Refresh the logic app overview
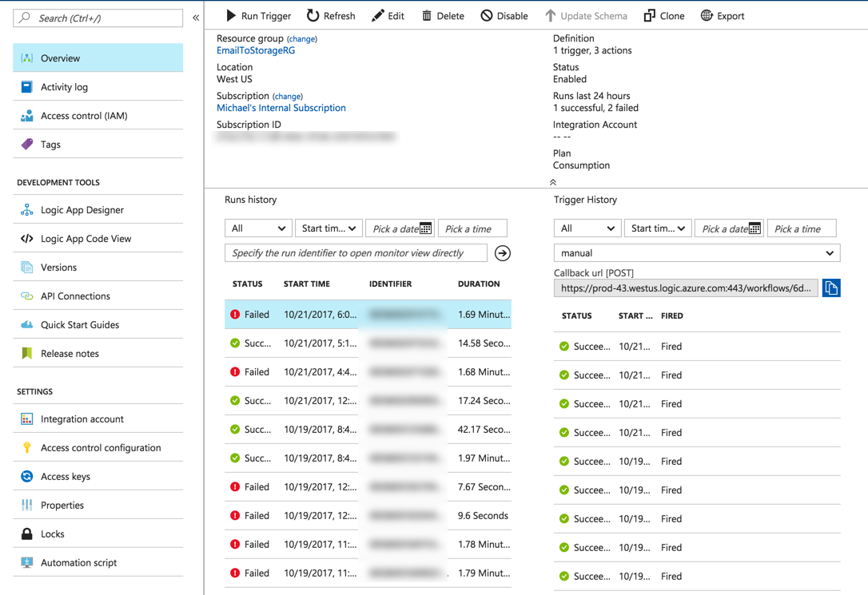This screenshot has height=595, width=868. [x=331, y=15]
